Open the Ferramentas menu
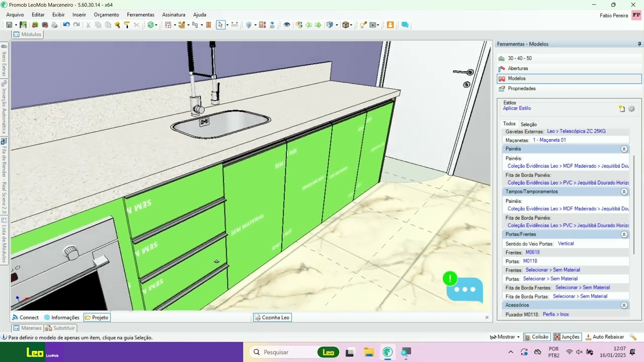Viewport: 644px width, 362px height. (x=141, y=15)
